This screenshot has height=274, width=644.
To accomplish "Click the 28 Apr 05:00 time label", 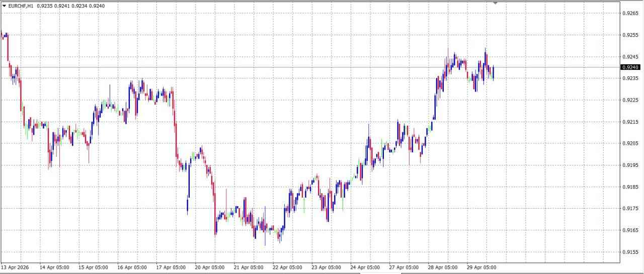I will [443, 267].
